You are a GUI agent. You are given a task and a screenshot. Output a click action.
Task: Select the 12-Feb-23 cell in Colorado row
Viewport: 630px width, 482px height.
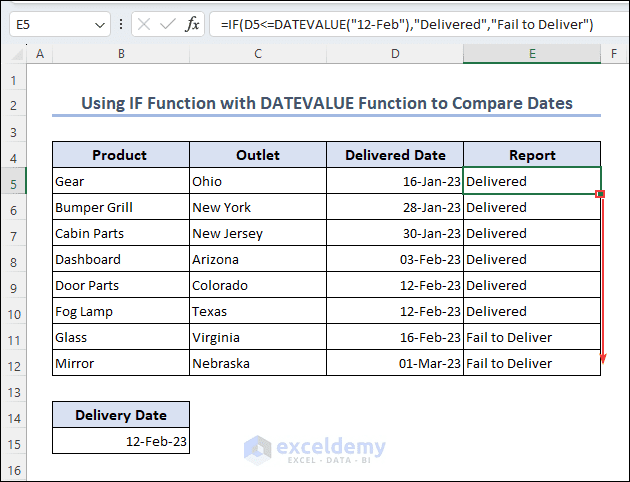pyautogui.click(x=395, y=285)
